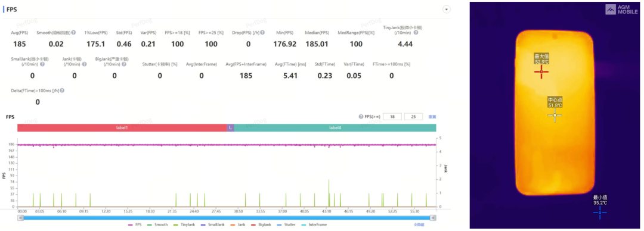Toggle InterFrame legend entry
644x231 pixels.
coord(314,225)
